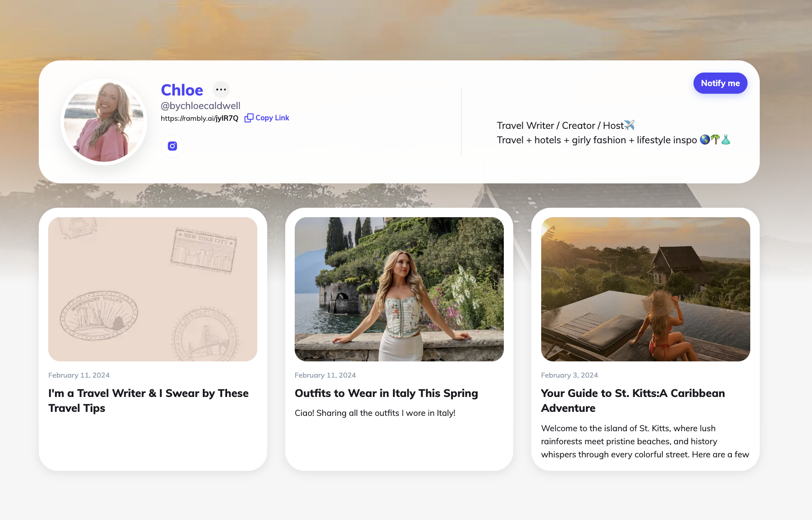Image resolution: width=812 pixels, height=520 pixels.
Task: Click the February 3, 2024 date
Action: pyautogui.click(x=569, y=375)
